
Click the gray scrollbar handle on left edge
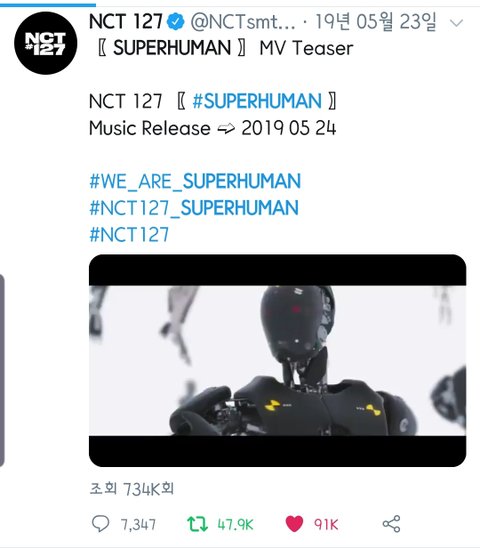2,370
